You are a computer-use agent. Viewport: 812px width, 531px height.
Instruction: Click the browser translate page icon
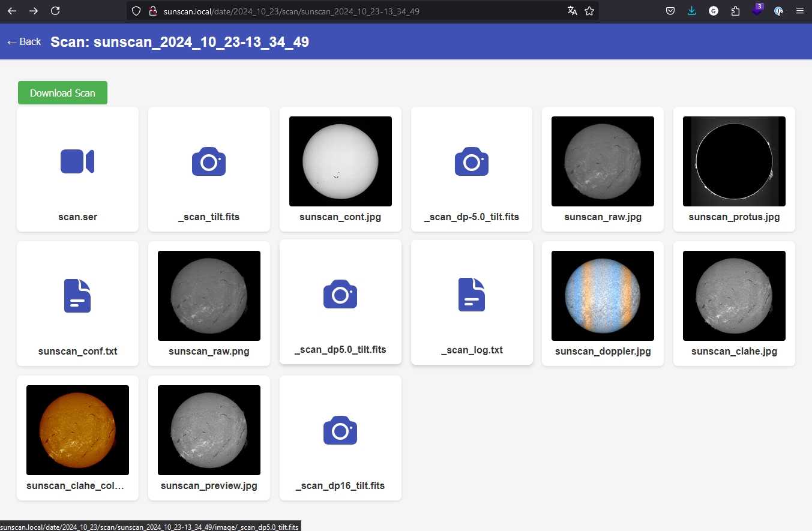pos(573,11)
